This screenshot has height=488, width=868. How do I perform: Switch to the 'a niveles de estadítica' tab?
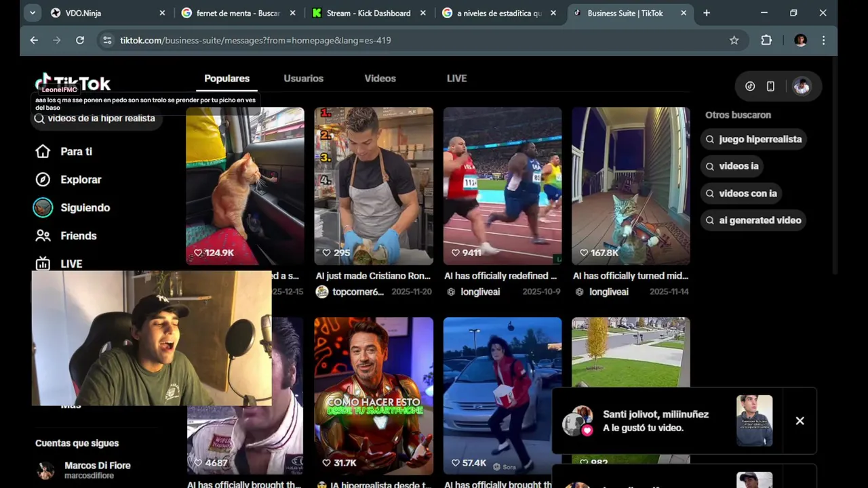coord(499,13)
